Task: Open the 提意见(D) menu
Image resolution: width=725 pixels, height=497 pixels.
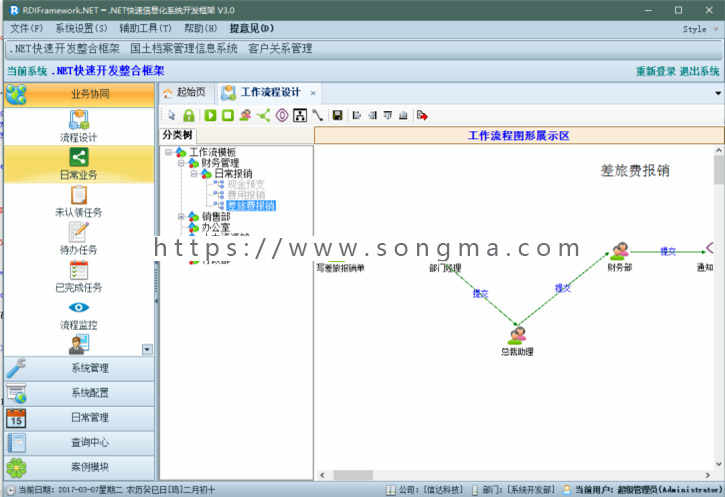Action: 252,29
